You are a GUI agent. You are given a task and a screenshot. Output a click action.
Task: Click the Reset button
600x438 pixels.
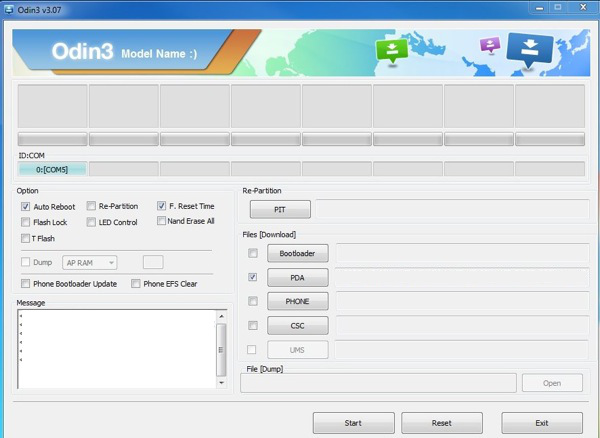point(442,423)
